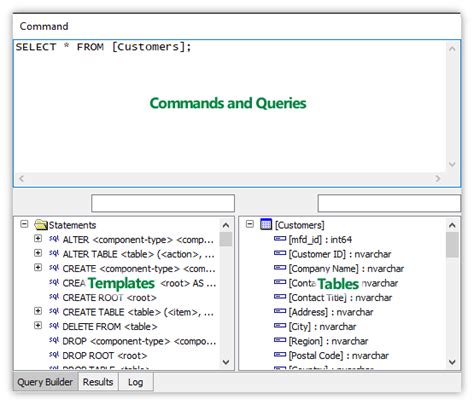This screenshot has height=405, width=474.
Task: Select 'DELETE FROM <table>' template text
Action: (x=110, y=326)
